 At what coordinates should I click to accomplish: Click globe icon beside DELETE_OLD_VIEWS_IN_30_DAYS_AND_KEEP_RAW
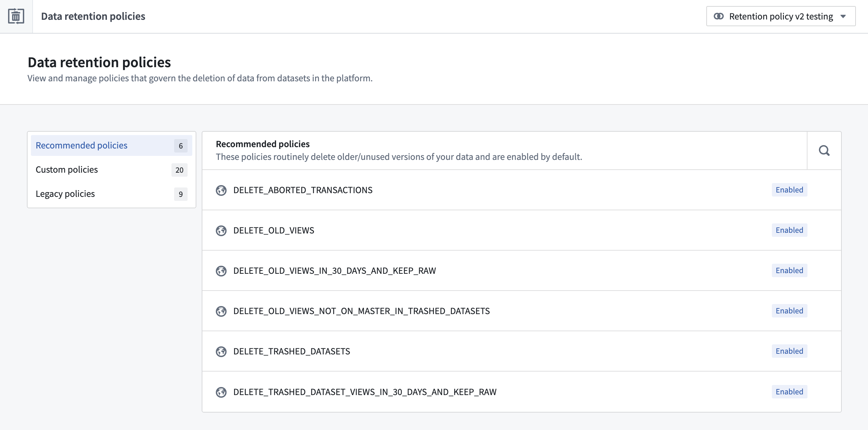[x=221, y=271]
